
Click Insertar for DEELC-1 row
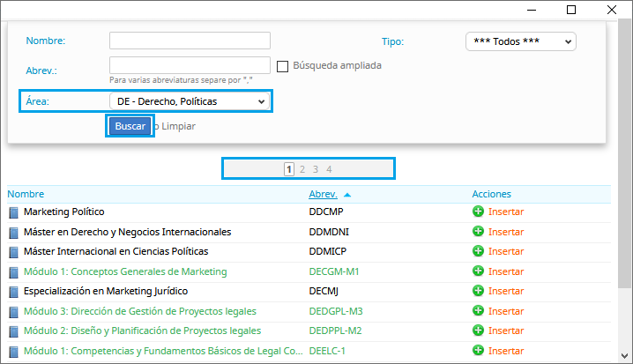(506, 350)
